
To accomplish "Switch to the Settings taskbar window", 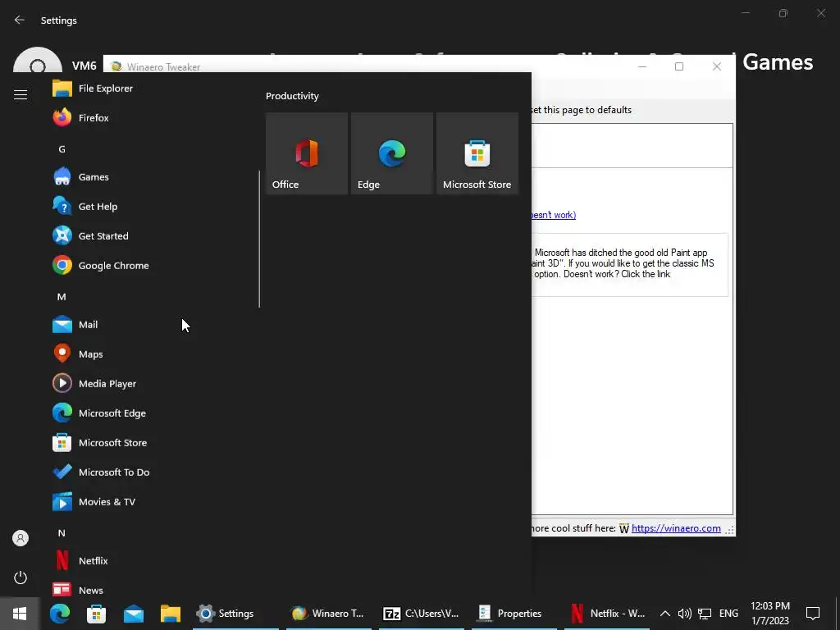I will click(x=235, y=614).
